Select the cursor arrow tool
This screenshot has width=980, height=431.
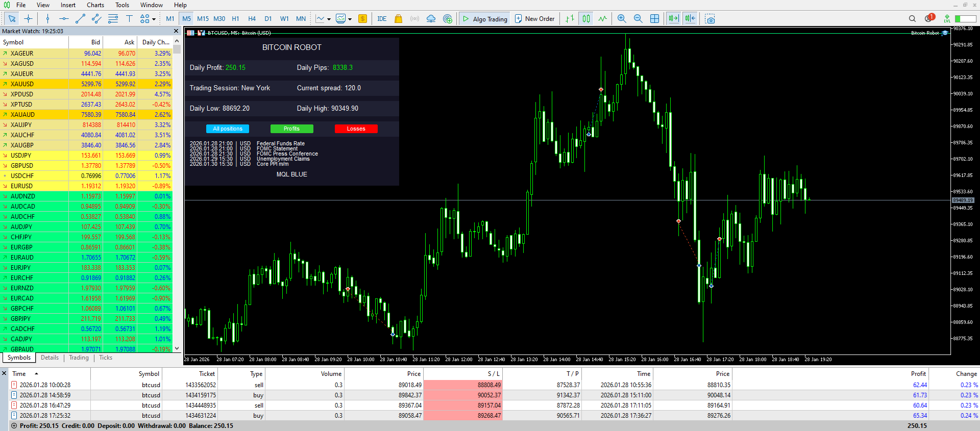point(12,19)
